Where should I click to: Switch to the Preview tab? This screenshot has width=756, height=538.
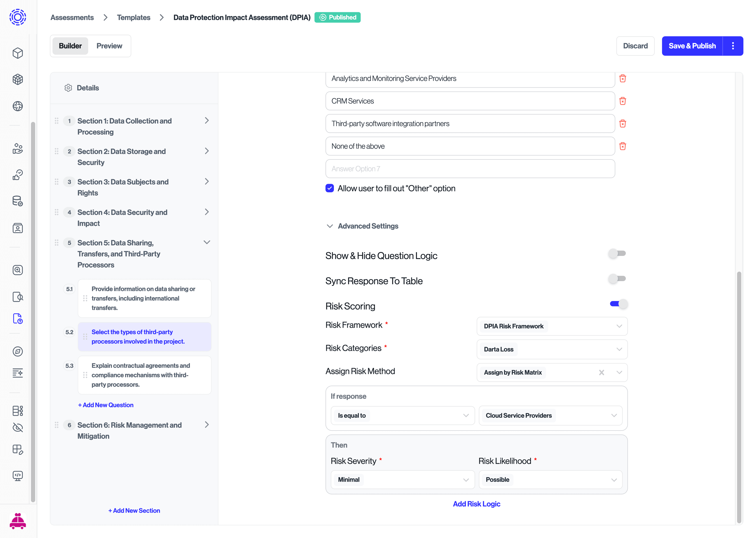tap(109, 46)
